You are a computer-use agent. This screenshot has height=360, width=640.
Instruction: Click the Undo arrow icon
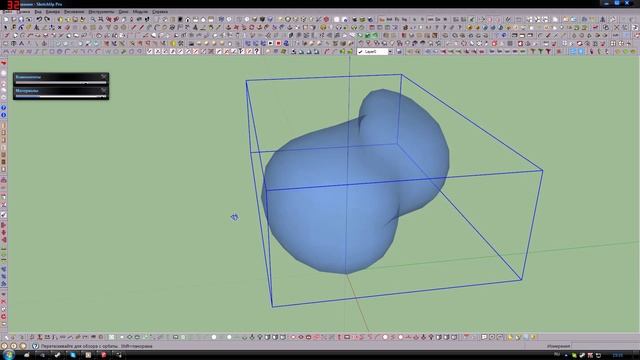click(39, 19)
